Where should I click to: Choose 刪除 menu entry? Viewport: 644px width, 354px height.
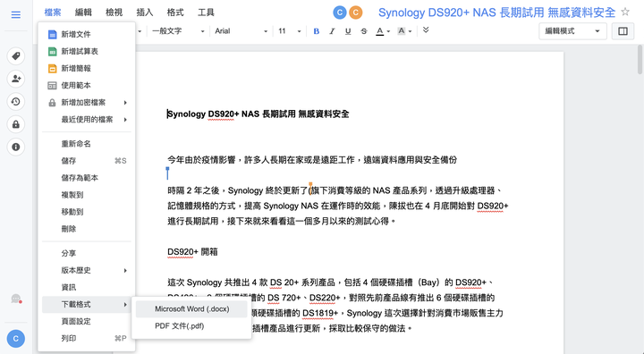87,229
